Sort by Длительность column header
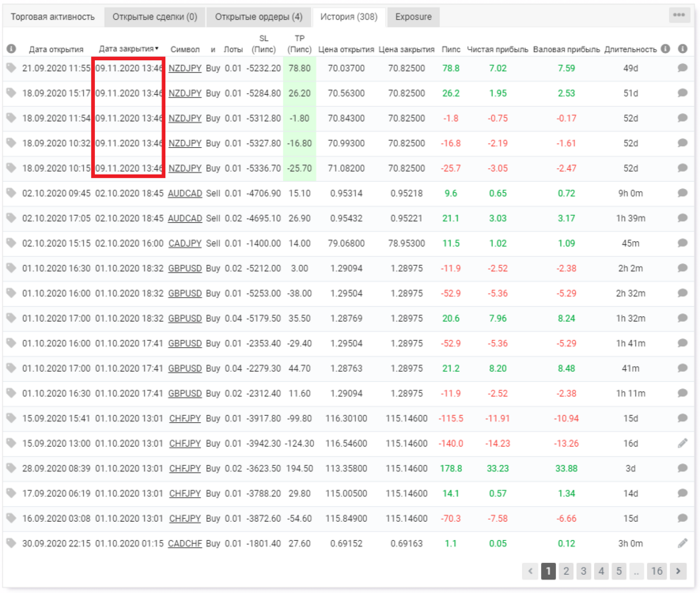The height and width of the screenshot is (593, 700). click(x=630, y=50)
